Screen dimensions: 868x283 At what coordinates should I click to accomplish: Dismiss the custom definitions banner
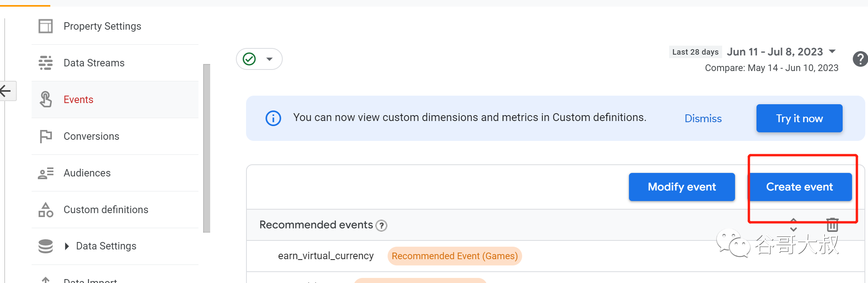703,118
